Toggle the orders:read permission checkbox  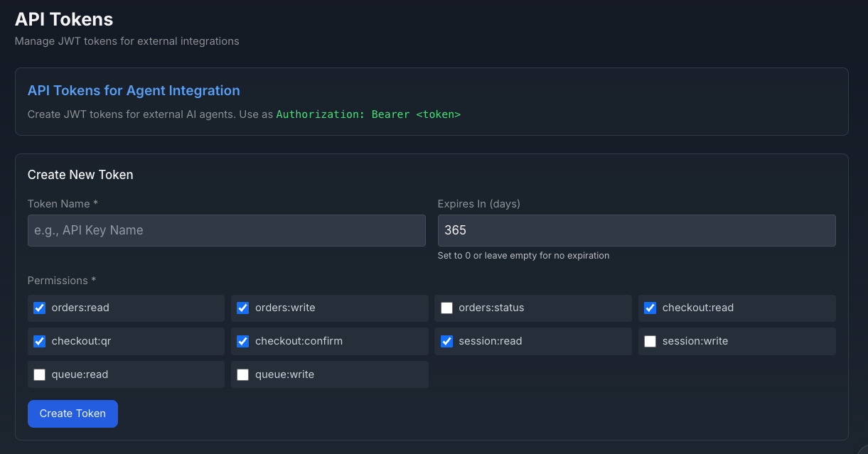point(40,308)
